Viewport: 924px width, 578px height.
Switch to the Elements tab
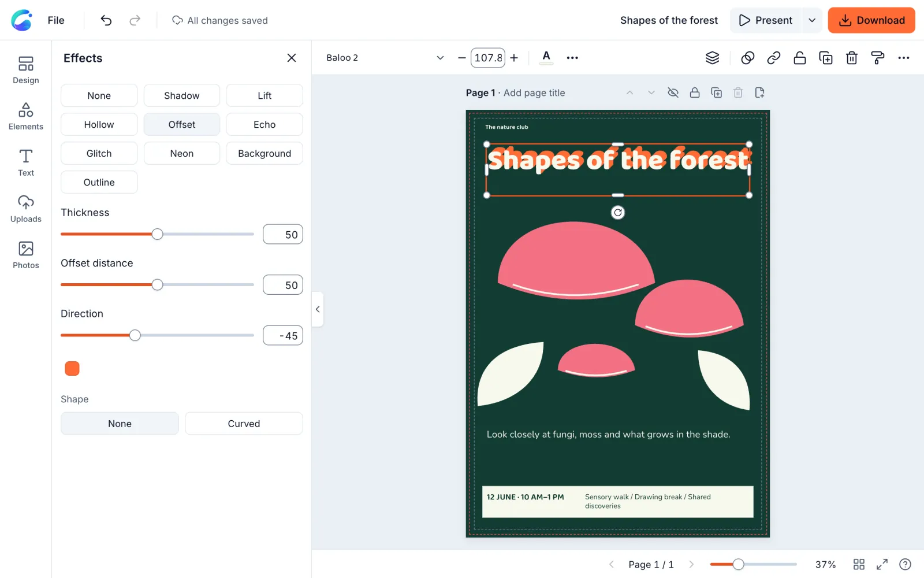(26, 116)
